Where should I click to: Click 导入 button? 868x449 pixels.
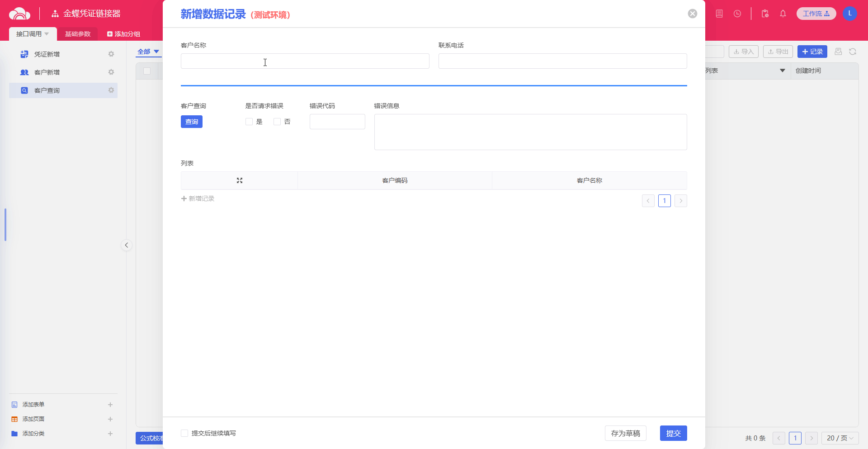tap(744, 52)
